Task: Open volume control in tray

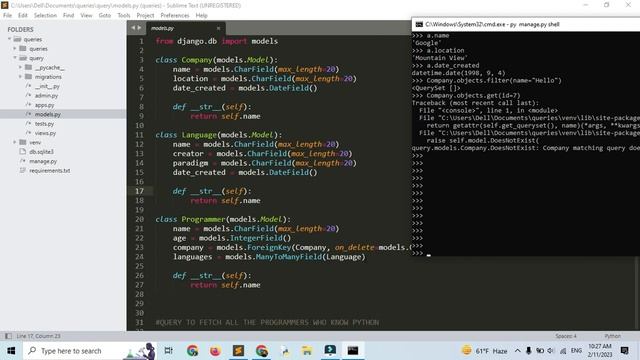Action: coord(551,351)
